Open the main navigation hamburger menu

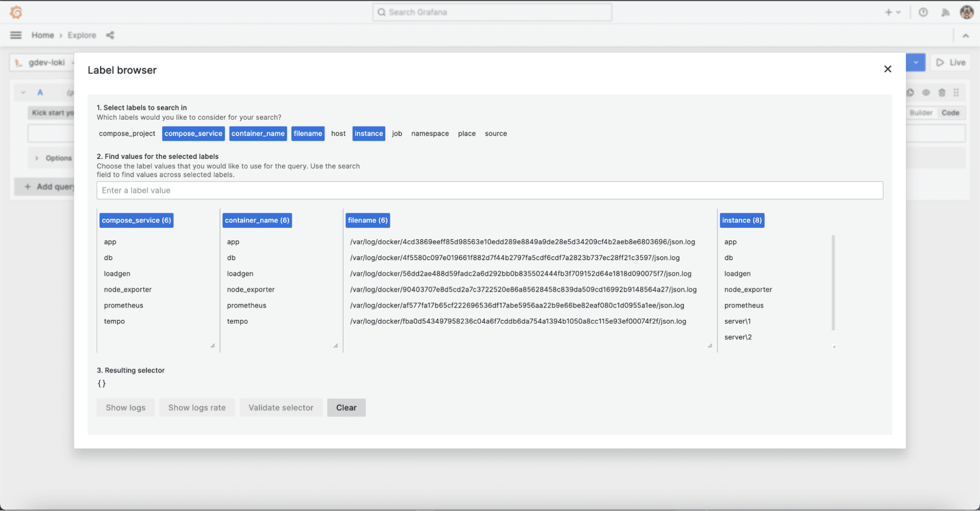[x=15, y=35]
